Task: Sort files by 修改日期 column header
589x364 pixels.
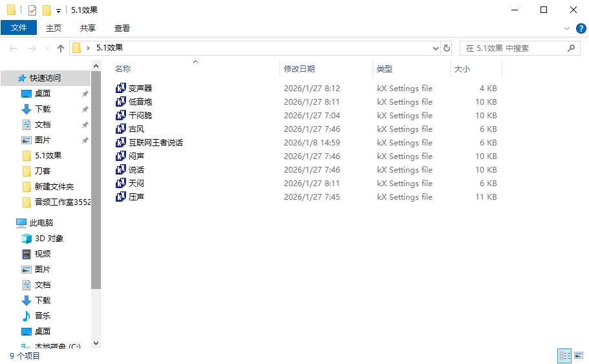Action: 299,69
